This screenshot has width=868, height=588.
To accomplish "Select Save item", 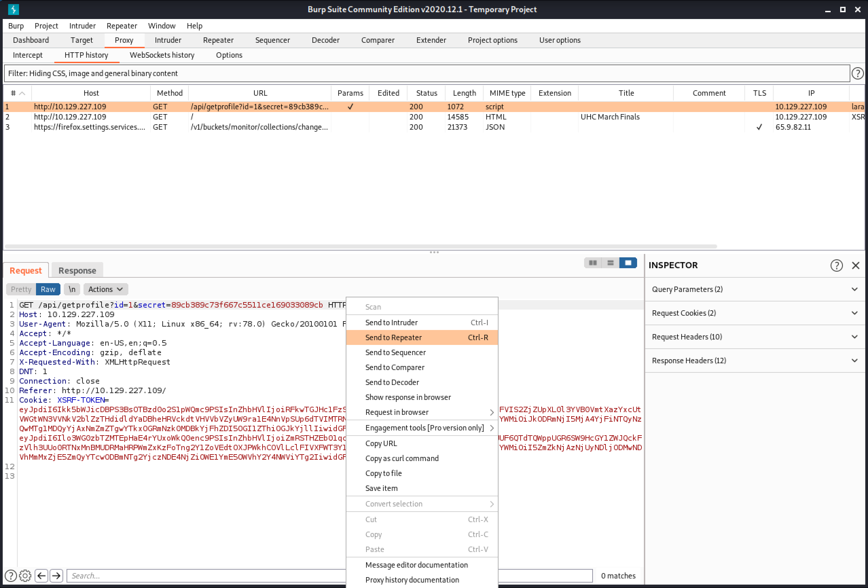I will pos(422,488).
